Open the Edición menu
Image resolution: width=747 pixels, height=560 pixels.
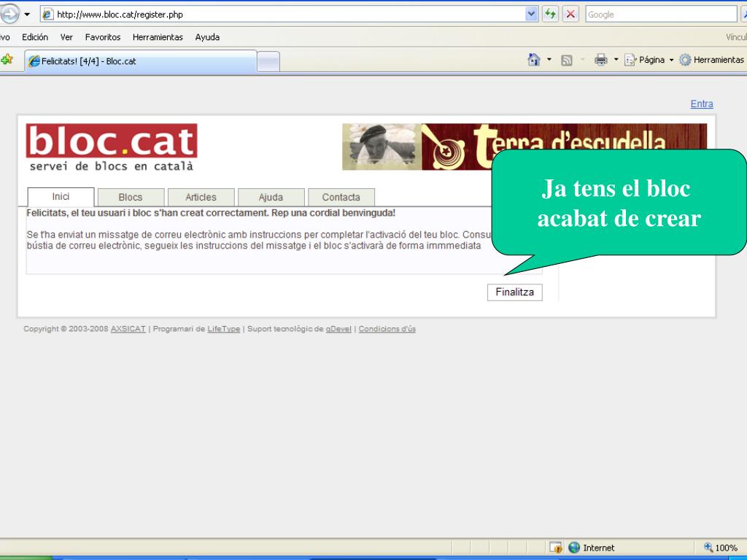coord(35,37)
